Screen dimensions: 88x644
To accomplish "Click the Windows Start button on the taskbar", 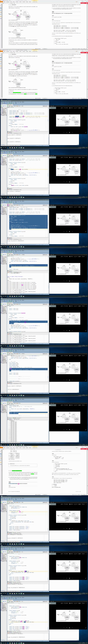I will coord(1,148).
